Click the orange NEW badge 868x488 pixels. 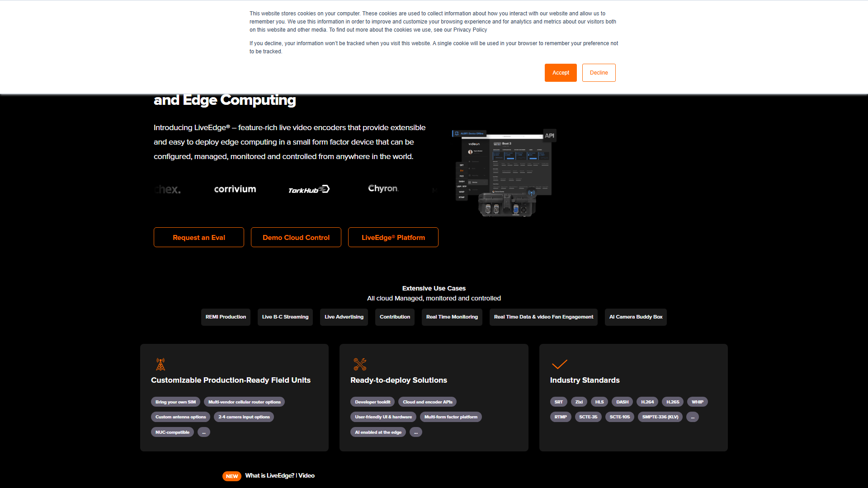pyautogui.click(x=232, y=476)
